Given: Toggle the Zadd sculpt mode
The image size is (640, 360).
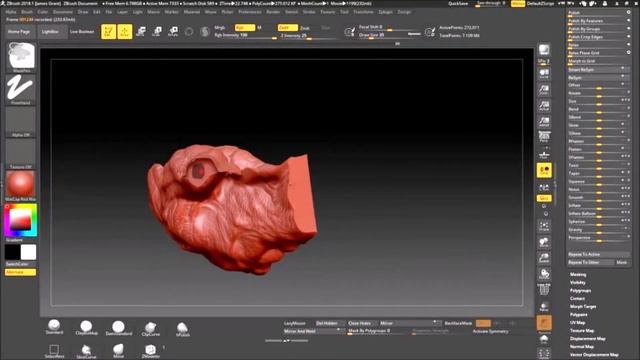Looking at the screenshot, I should point(287,28).
